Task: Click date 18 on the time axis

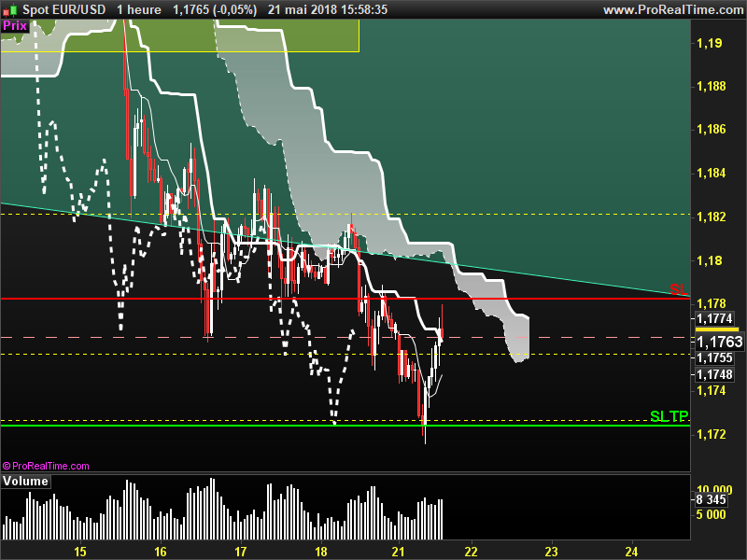Action: click(321, 552)
